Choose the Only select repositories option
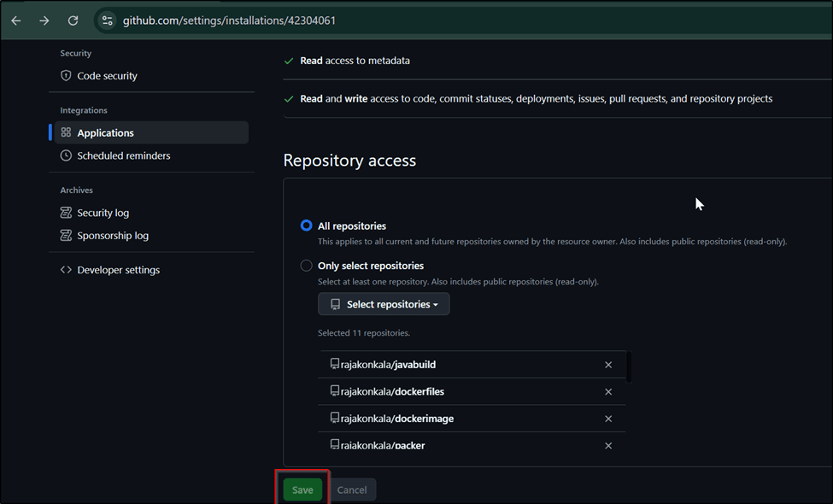833x504 pixels. 307,265
